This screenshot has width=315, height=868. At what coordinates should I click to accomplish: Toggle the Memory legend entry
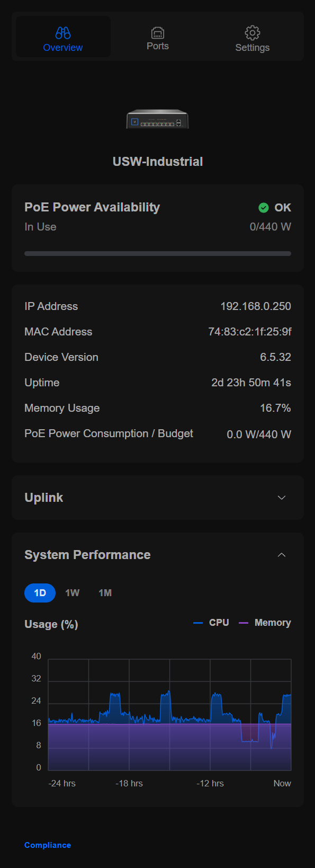265,623
